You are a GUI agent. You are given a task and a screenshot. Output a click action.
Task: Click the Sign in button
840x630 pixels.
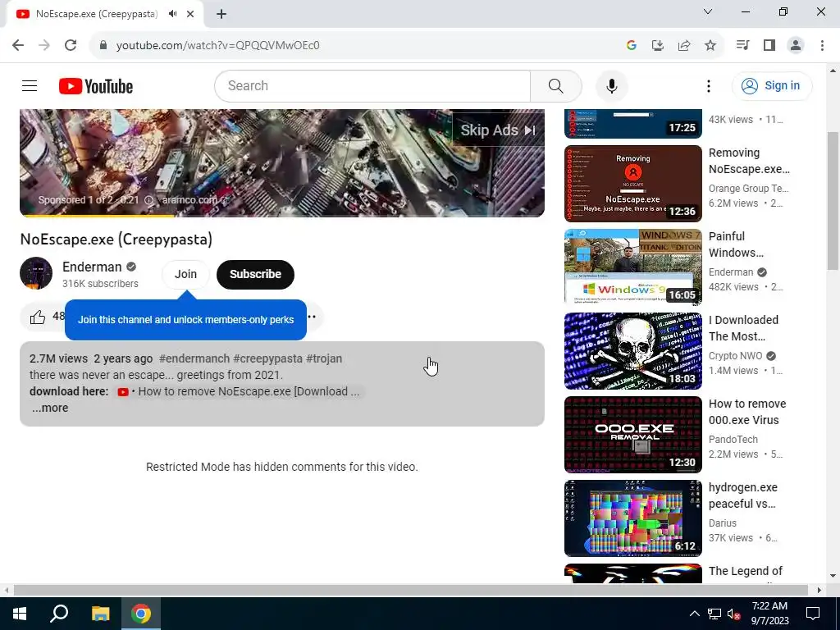point(771,85)
